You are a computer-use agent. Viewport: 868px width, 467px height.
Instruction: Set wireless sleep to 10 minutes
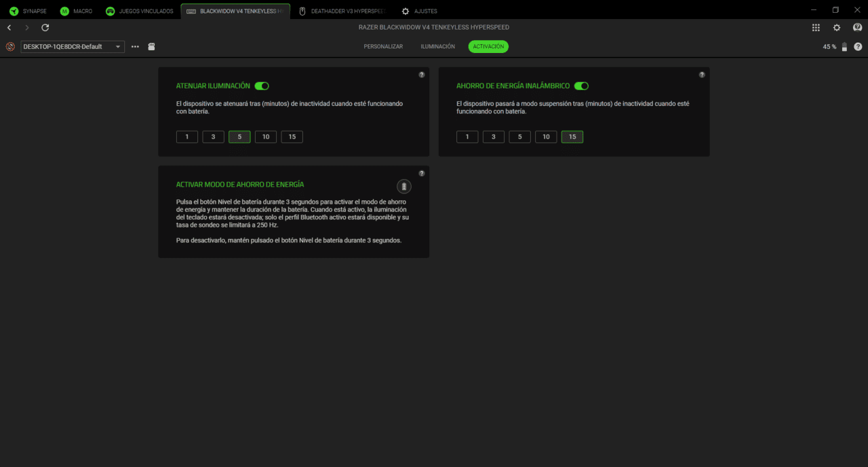546,137
